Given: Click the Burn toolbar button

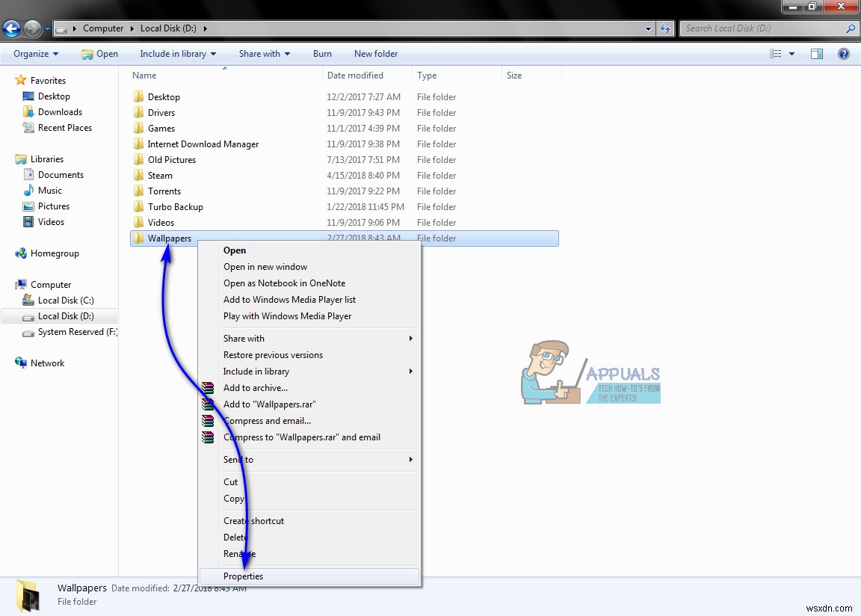Looking at the screenshot, I should (322, 54).
